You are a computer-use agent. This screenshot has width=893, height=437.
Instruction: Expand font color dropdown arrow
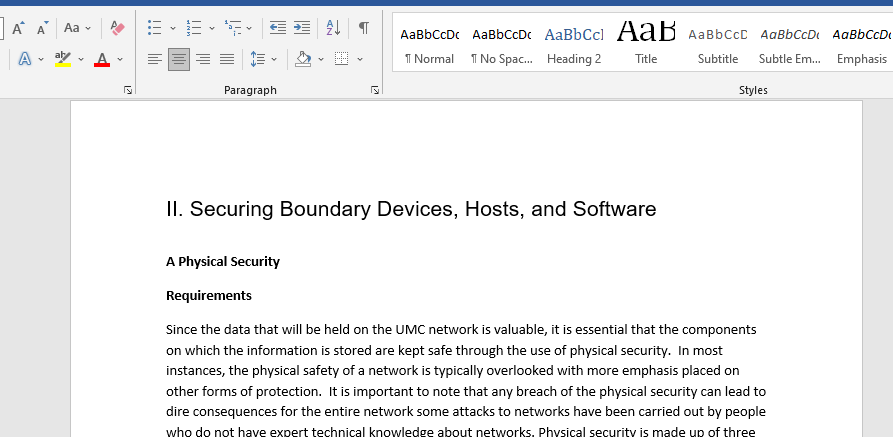tap(120, 59)
